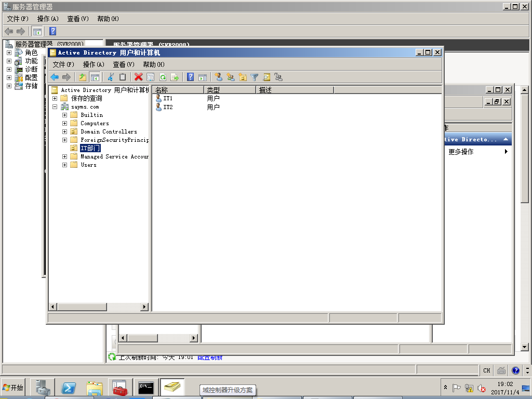Click the Export list icon
The width and height of the screenshot is (532, 399).
coord(175,77)
